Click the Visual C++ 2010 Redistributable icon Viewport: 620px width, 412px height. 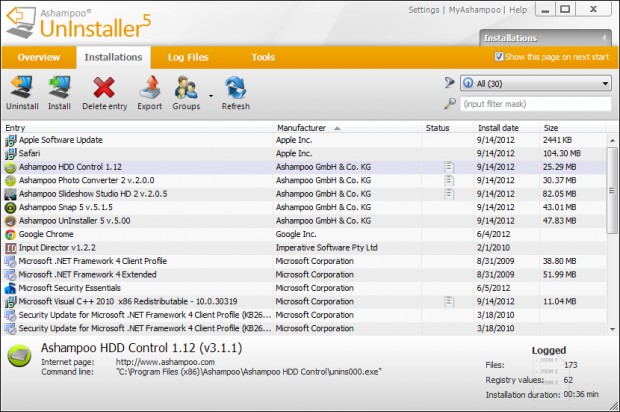[x=10, y=302]
